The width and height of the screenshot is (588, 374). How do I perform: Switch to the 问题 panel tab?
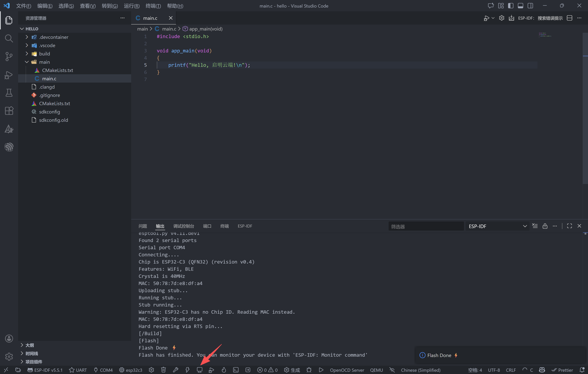[143, 226]
